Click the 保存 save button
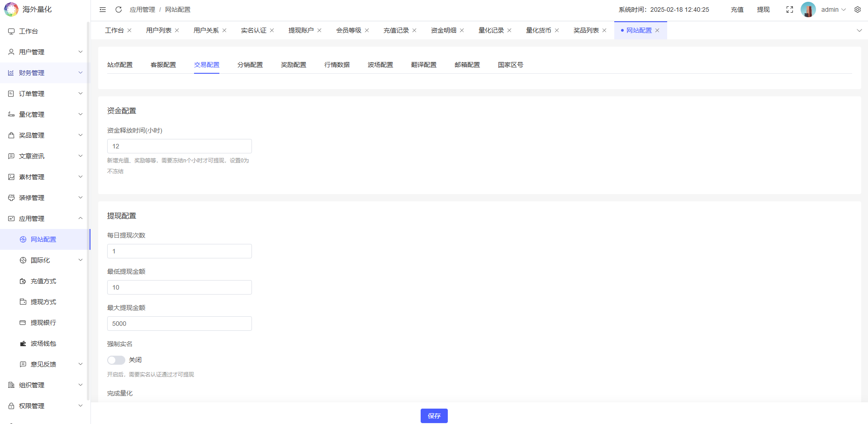The width and height of the screenshot is (868, 424). coord(433,415)
